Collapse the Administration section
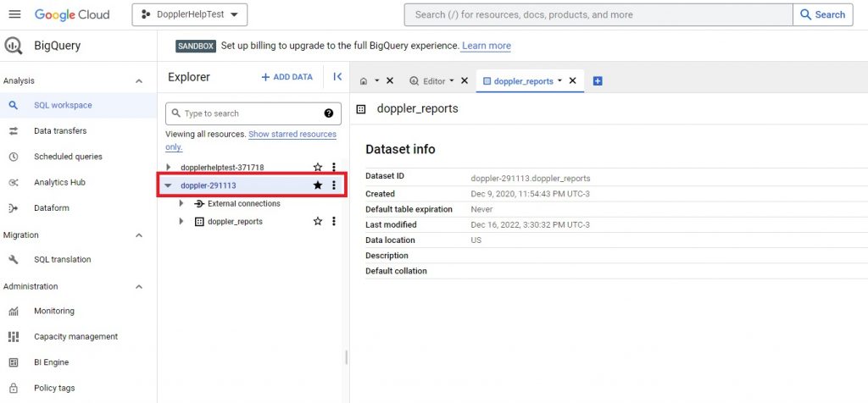868x403 pixels. (139, 287)
